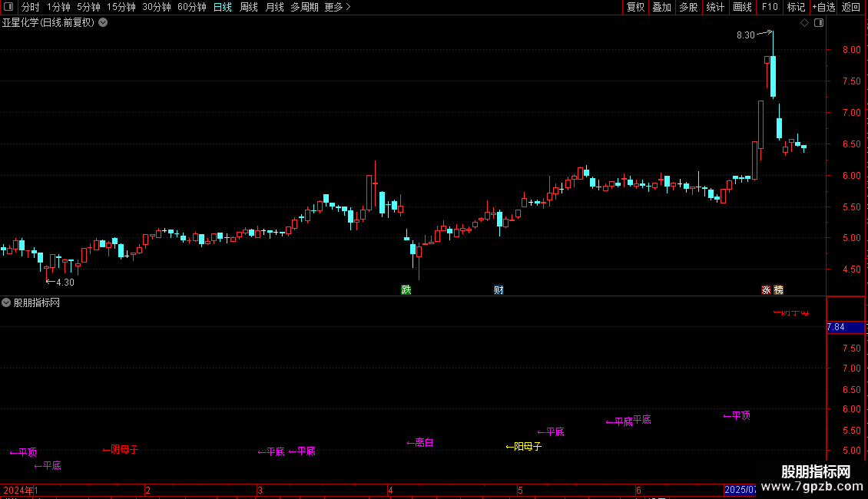Click the panel layout icon at top-left
The image size is (868, 499).
tap(8, 7)
